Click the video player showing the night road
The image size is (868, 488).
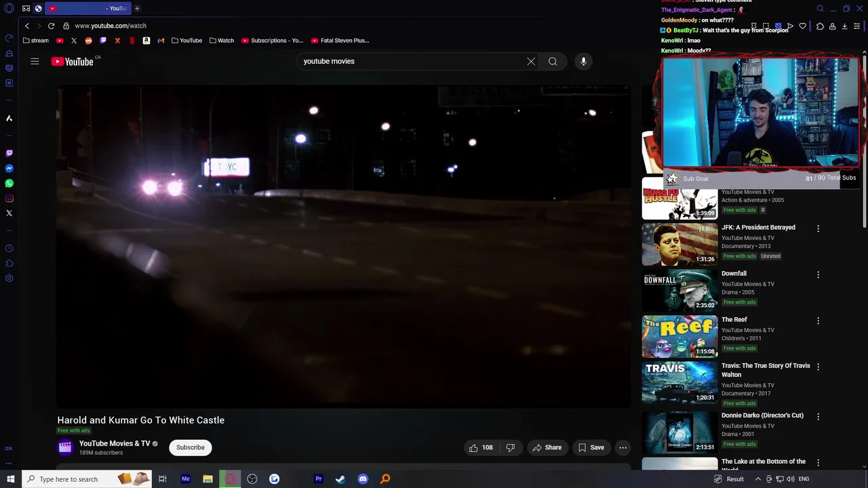click(344, 247)
